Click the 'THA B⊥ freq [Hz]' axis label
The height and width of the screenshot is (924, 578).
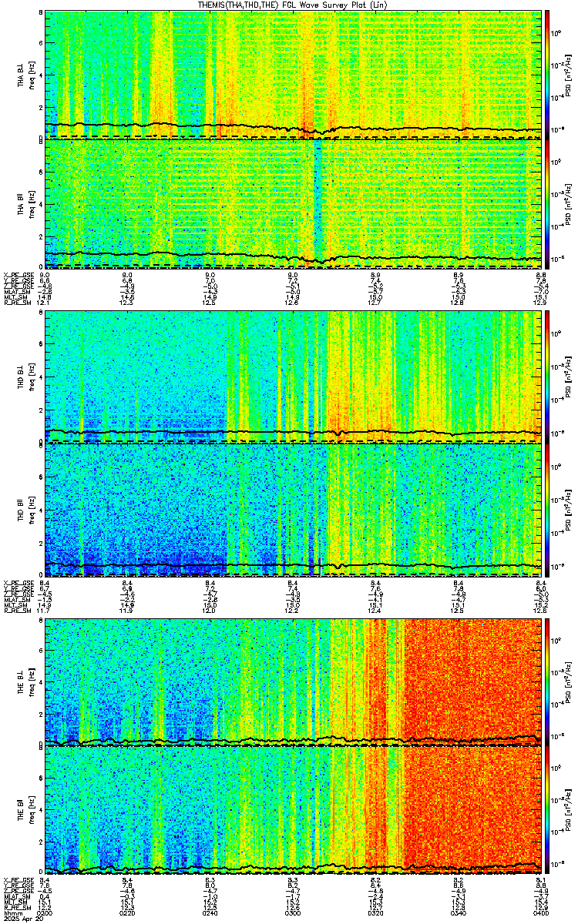(25, 75)
